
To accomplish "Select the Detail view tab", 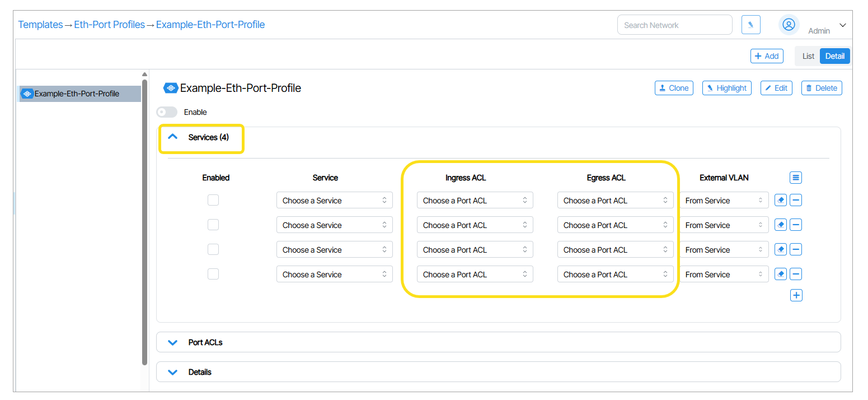I will coord(834,56).
